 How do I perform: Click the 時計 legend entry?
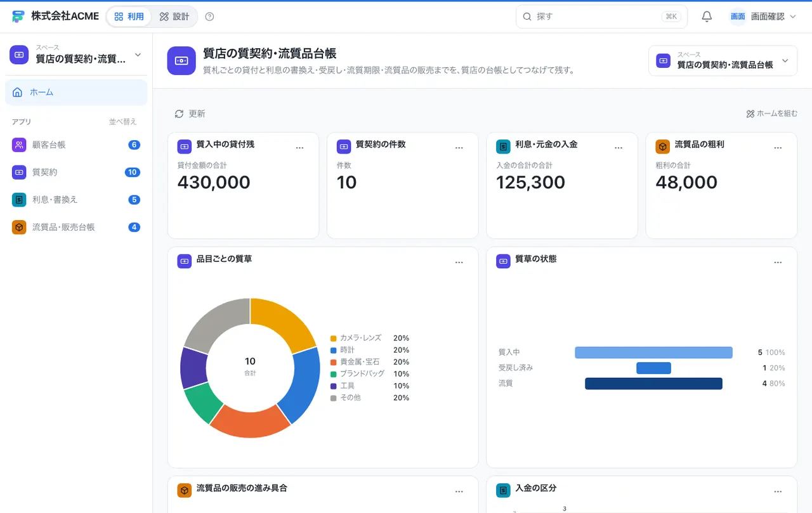click(x=370, y=350)
